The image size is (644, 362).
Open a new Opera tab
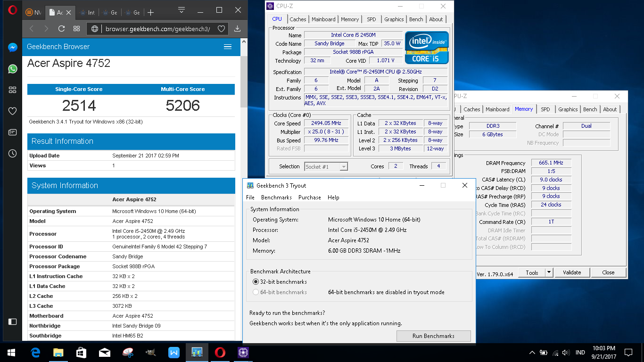(150, 12)
